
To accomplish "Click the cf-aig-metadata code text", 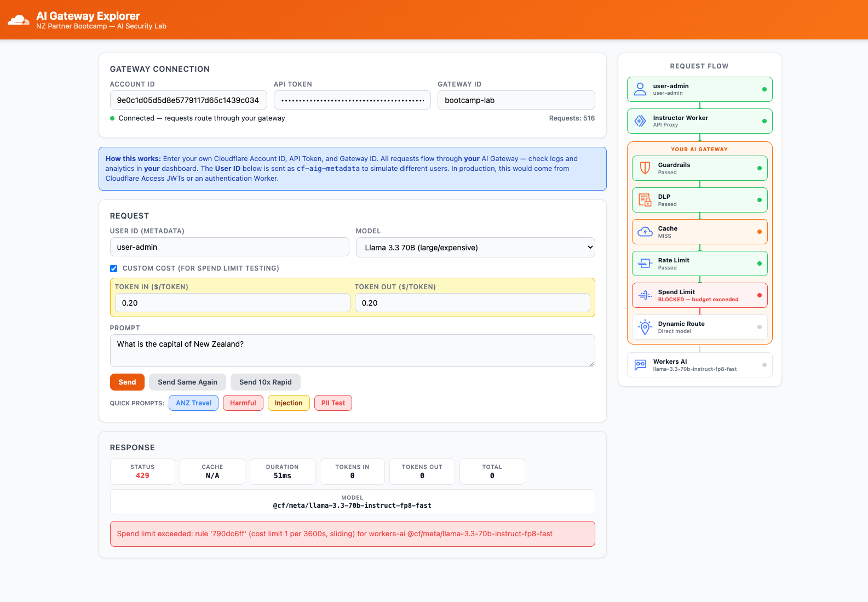I will pyautogui.click(x=328, y=169).
